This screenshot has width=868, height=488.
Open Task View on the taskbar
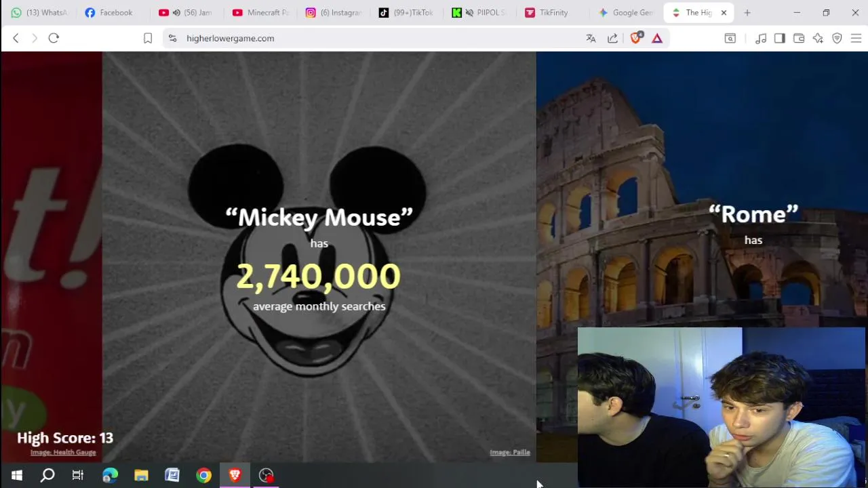[x=78, y=476]
